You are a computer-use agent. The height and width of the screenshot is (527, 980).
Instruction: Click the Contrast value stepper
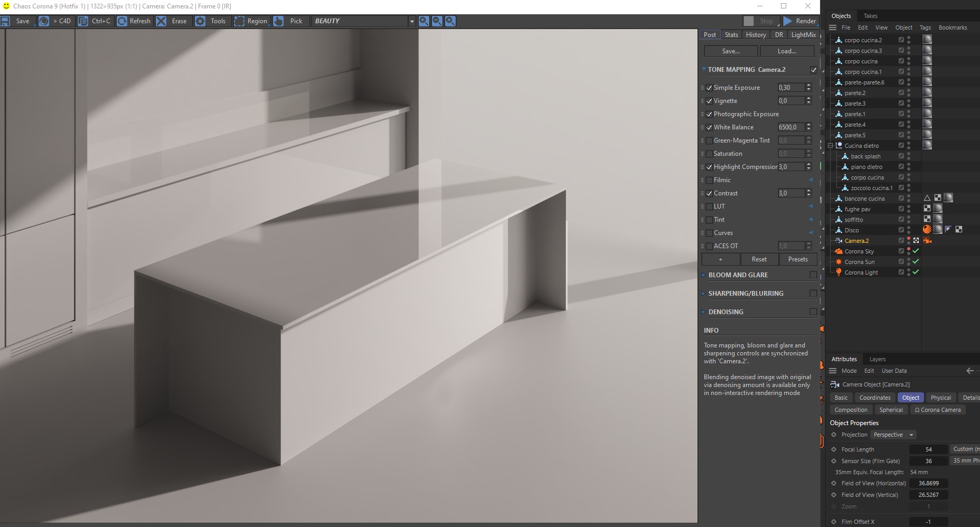click(x=808, y=193)
